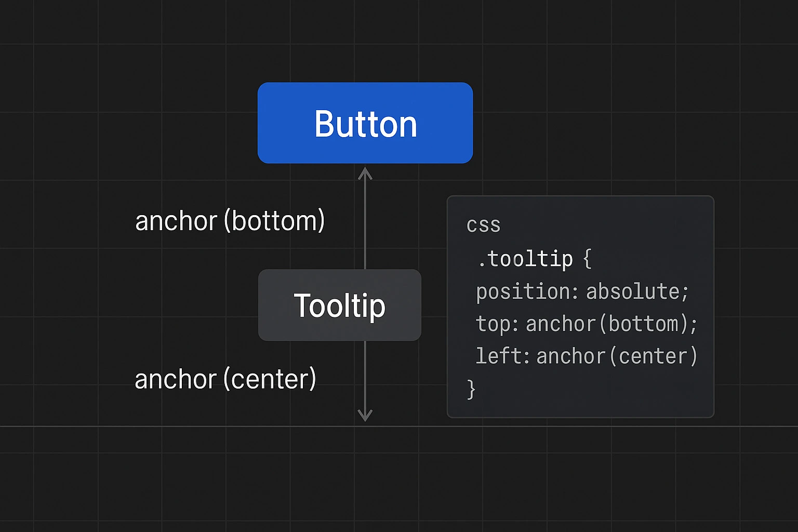Click the word "Tooltip" text
Screen dimensions: 798x532
(339, 305)
